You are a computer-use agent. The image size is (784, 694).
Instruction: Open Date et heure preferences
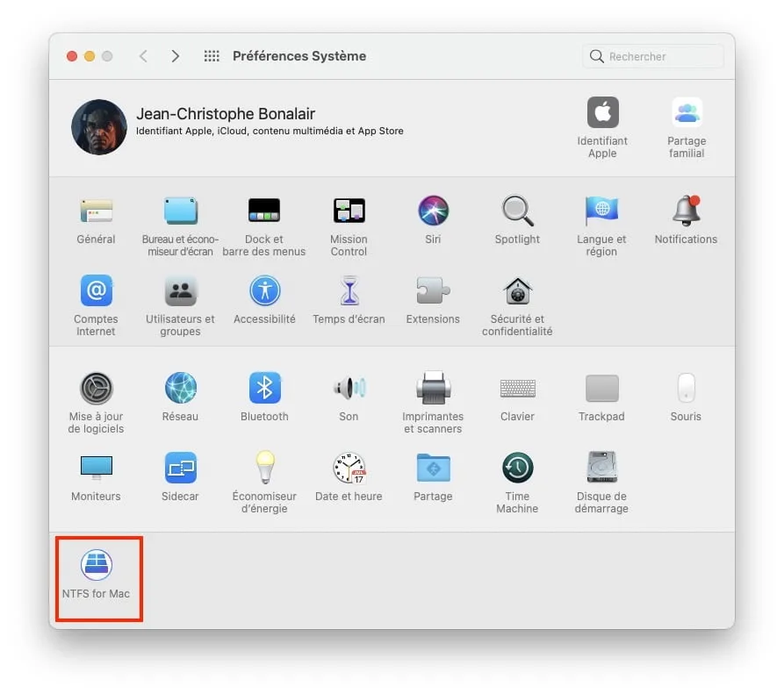click(x=349, y=468)
